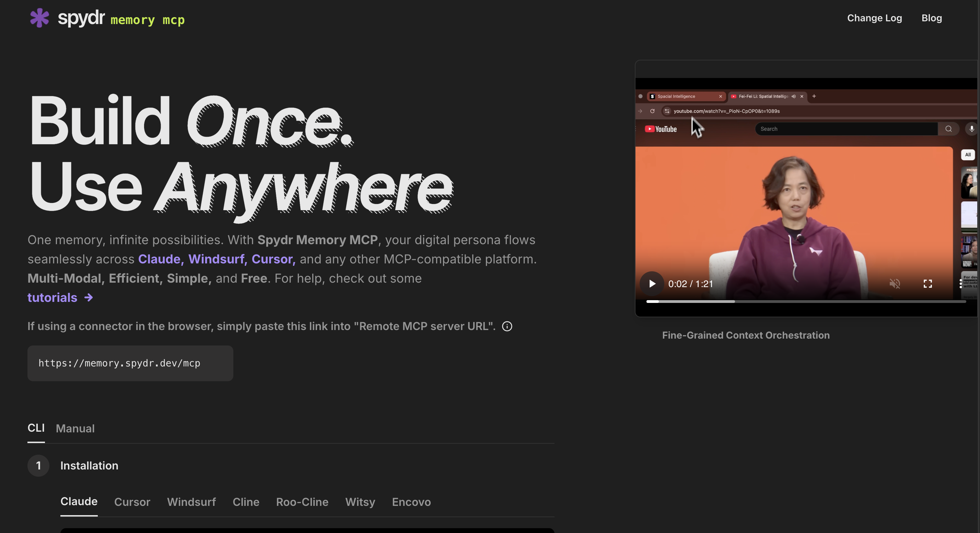
Task: Click the microphone icon in the video
Action: click(971, 129)
